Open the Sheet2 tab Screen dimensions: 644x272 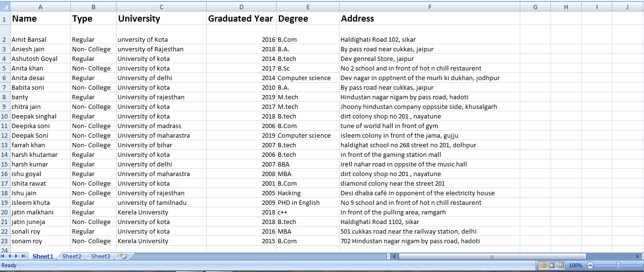tap(71, 257)
